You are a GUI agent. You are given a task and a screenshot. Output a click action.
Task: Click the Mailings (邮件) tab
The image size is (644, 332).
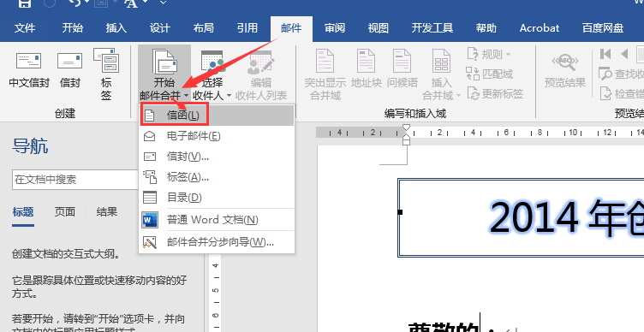(x=291, y=29)
